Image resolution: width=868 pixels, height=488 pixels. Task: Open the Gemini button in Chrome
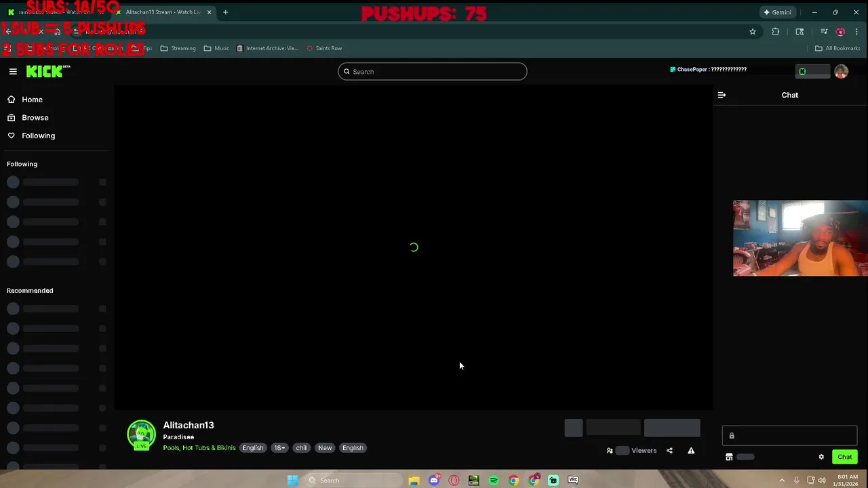click(777, 12)
